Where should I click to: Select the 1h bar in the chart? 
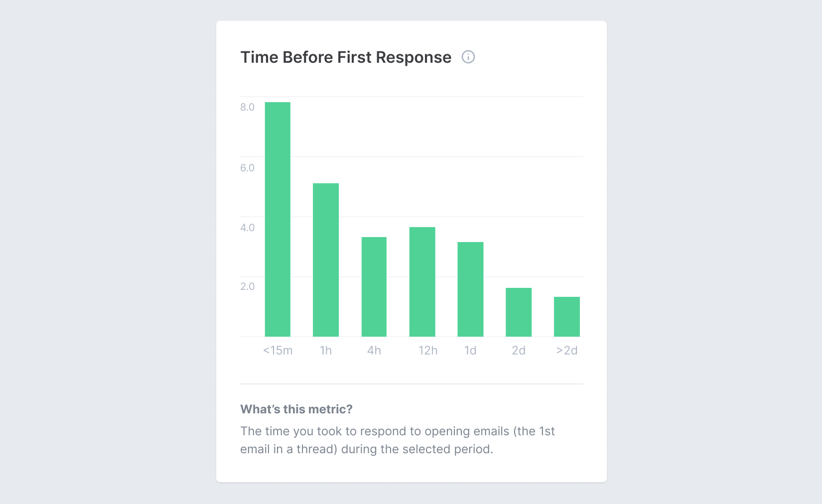[326, 259]
